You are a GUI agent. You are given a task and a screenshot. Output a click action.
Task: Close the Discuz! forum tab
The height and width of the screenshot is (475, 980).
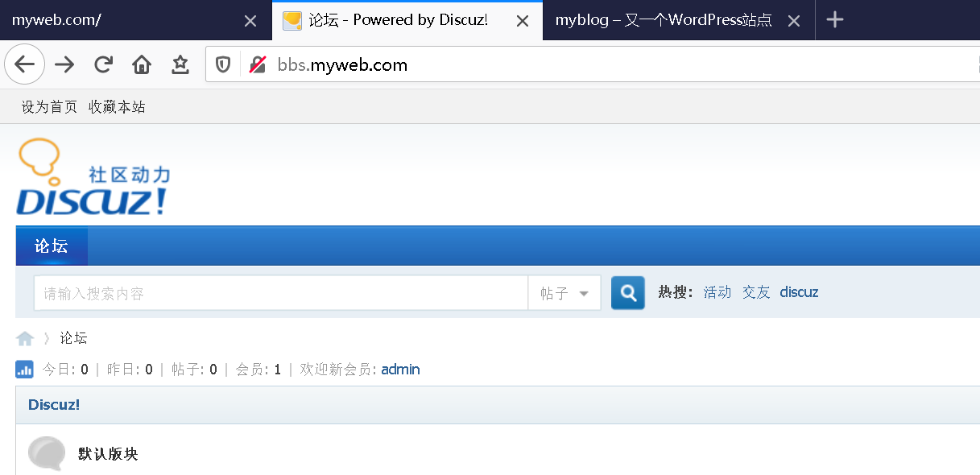pos(523,21)
